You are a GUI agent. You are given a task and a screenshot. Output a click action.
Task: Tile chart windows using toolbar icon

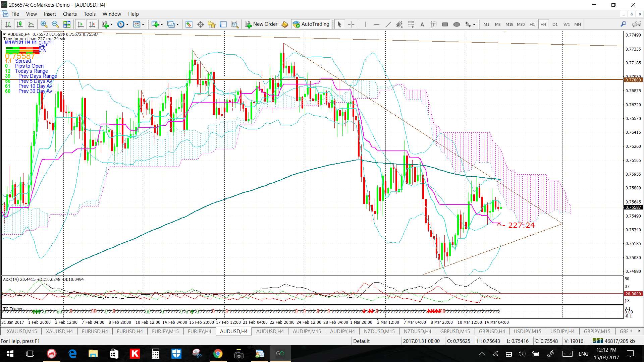67,24
